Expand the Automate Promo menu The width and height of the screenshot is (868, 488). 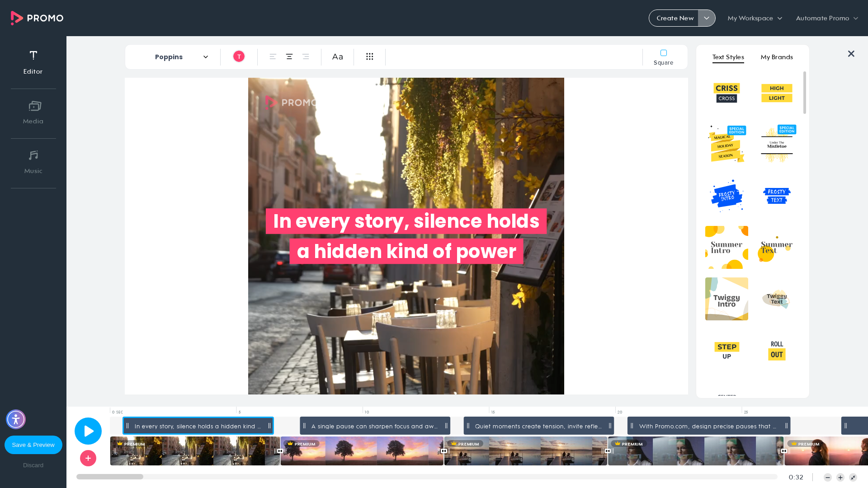click(x=827, y=18)
